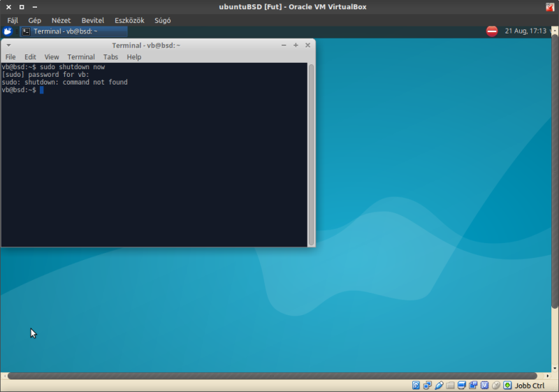Open the Fájl menu in VirtualBox
This screenshot has height=392, width=559.
coord(13,20)
